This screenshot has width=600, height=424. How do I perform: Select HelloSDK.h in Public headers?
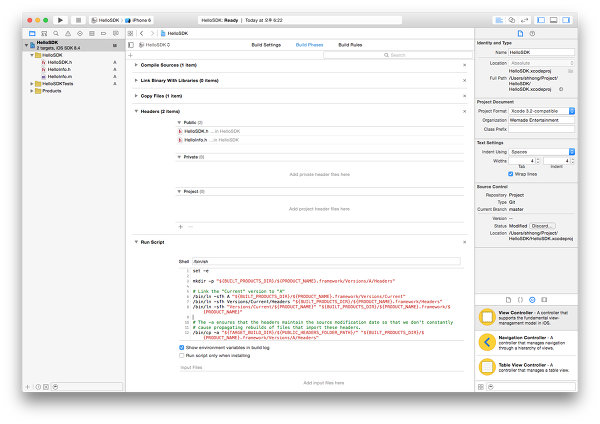(x=320, y=131)
